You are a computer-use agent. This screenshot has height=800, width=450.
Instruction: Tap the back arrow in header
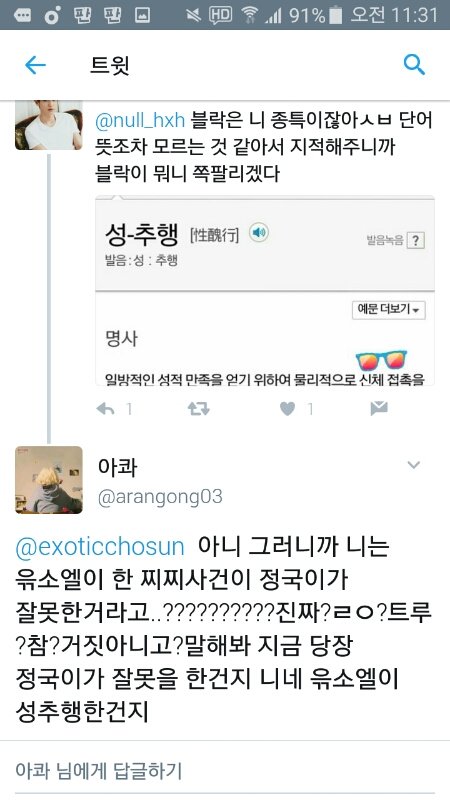click(35, 65)
